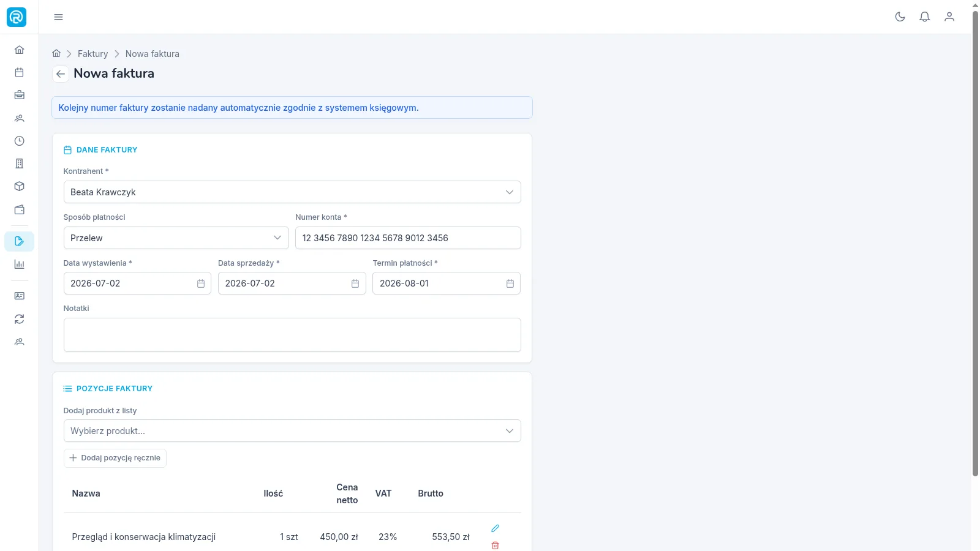The width and height of the screenshot is (980, 551).
Task: Toggle dark mode with the moon icon
Action: click(900, 17)
